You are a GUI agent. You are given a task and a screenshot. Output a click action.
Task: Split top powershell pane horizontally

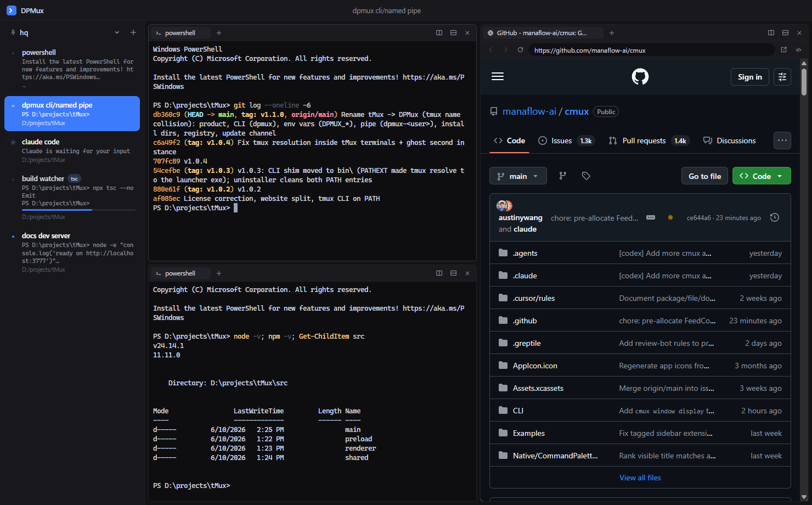pos(453,33)
